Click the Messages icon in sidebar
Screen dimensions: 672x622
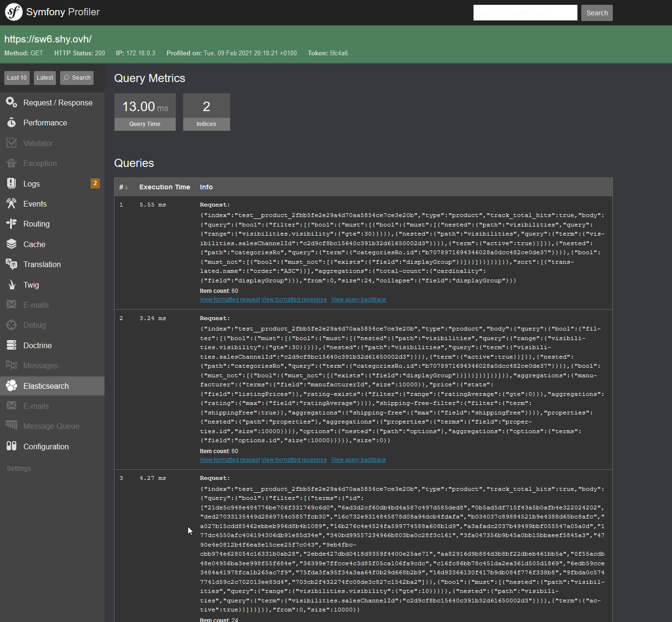click(x=11, y=365)
